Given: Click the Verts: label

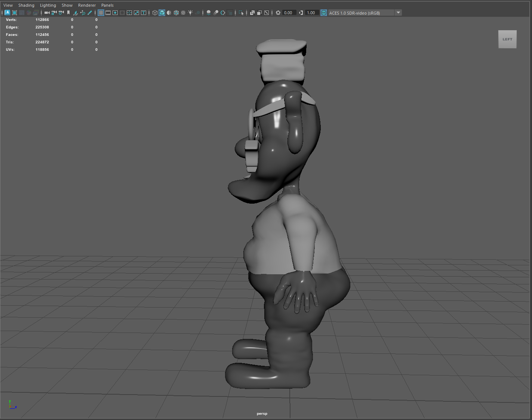Looking at the screenshot, I should pyautogui.click(x=11, y=20).
